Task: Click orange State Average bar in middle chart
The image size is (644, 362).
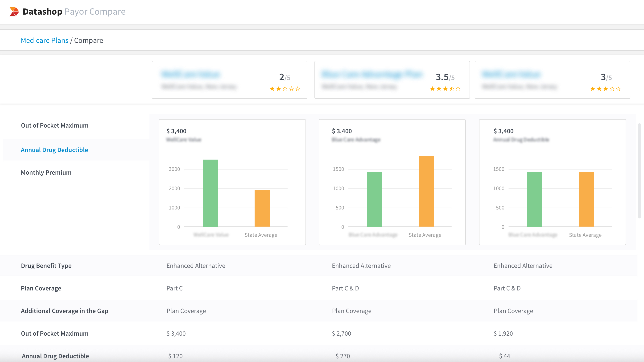Action: click(426, 191)
